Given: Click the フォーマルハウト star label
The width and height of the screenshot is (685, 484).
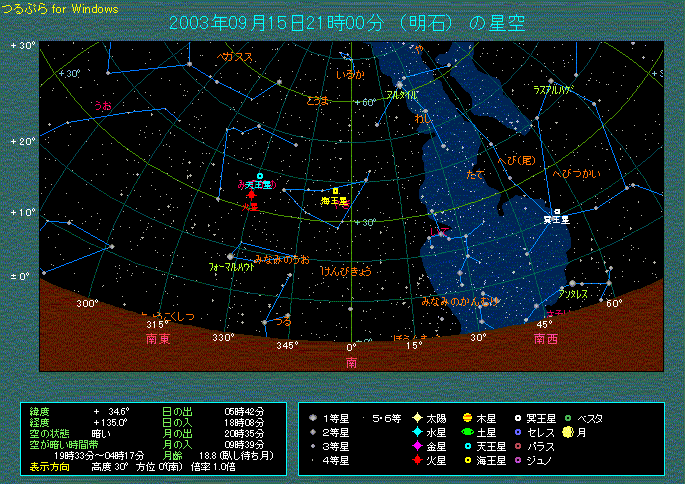Looking at the screenshot, I should point(230,269).
